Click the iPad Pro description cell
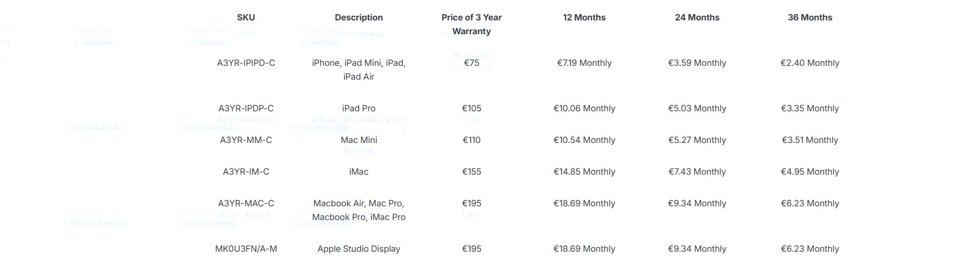980x263 pixels. (x=358, y=108)
